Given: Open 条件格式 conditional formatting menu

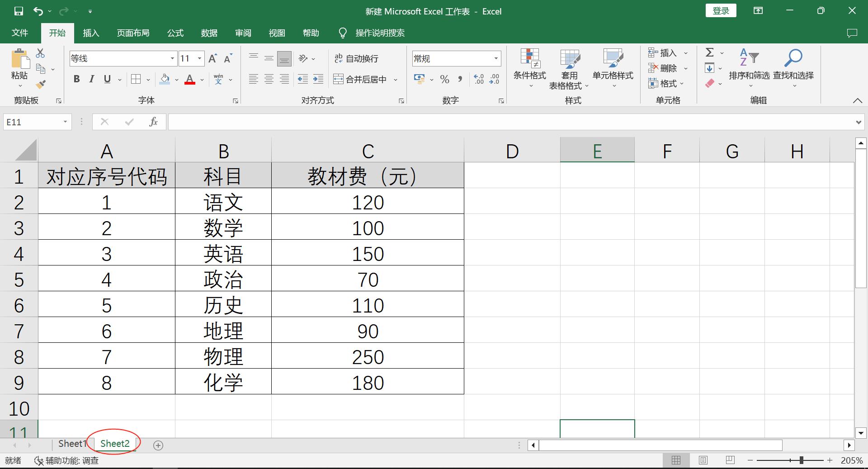Looking at the screenshot, I should (530, 69).
